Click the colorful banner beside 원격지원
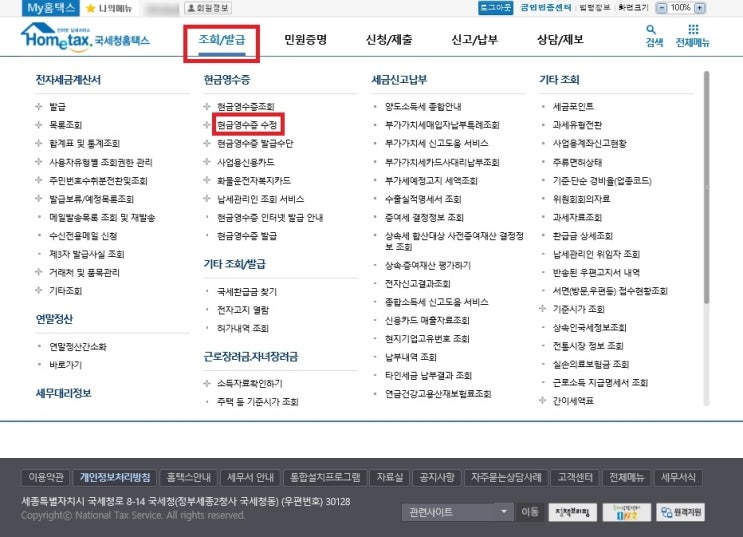The height and width of the screenshot is (537, 743). coord(626,512)
